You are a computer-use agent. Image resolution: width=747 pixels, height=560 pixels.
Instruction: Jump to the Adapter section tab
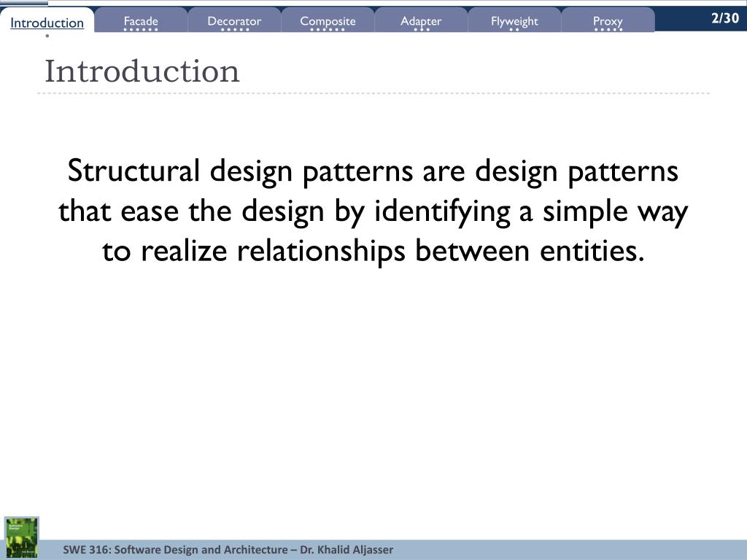coord(421,20)
